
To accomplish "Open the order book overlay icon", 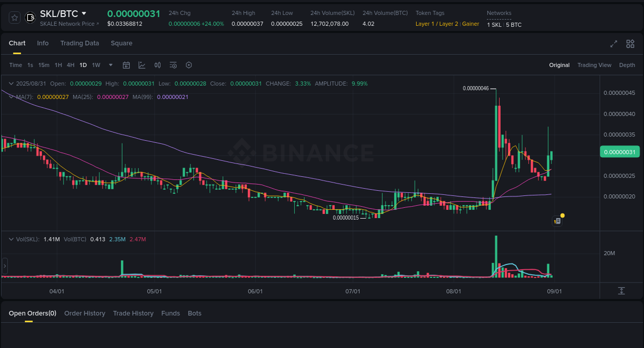I will (x=173, y=65).
